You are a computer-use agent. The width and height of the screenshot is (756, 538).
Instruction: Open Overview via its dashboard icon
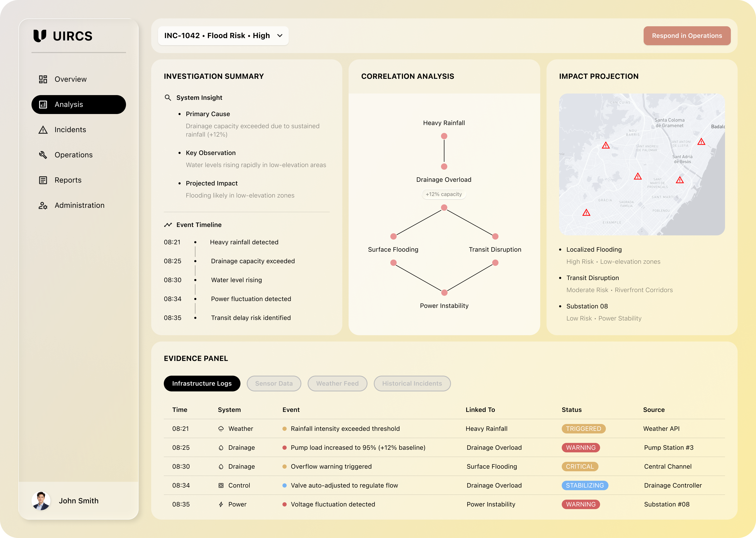[43, 79]
